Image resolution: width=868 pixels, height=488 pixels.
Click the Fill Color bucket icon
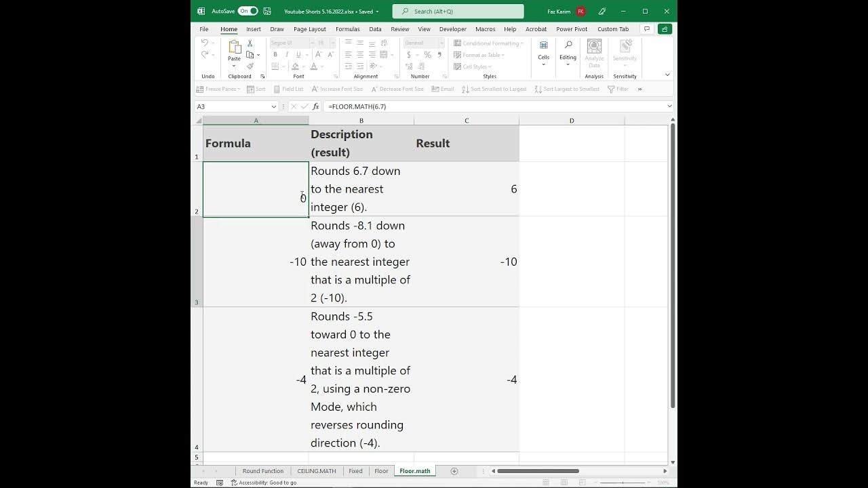click(295, 66)
